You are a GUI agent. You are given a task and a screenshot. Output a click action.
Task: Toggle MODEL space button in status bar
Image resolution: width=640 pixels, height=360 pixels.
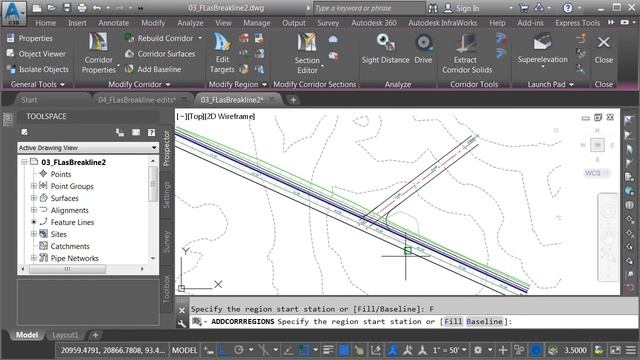click(184, 350)
